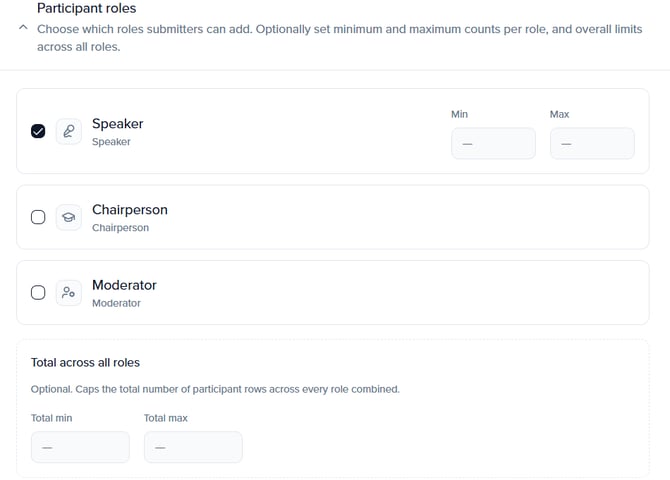Click the Chairperson graduation cap icon
This screenshot has width=670, height=480.
[69, 217]
